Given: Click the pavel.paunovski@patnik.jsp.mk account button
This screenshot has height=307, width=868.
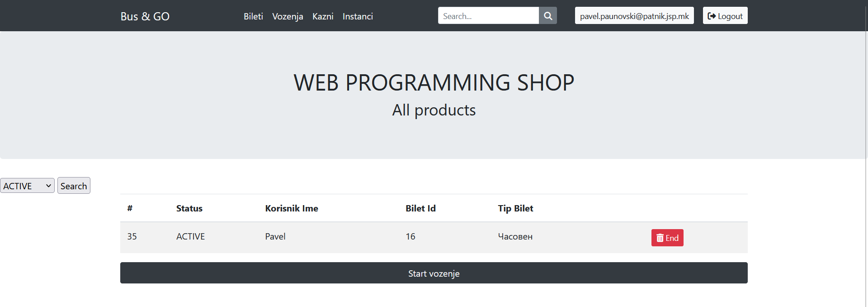Looking at the screenshot, I should [634, 16].
